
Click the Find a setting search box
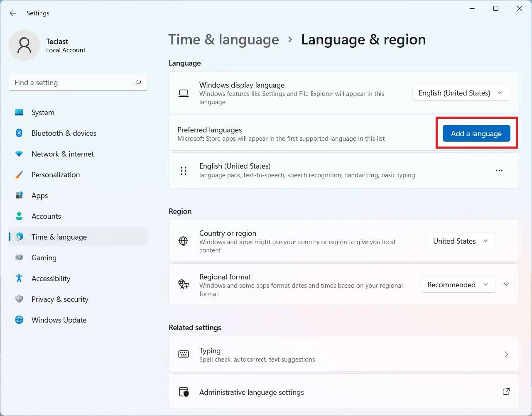(73, 83)
